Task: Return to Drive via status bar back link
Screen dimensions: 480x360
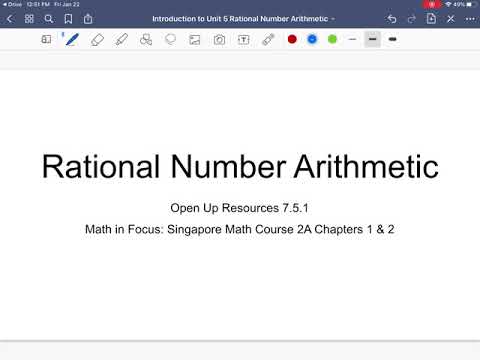Action: [x=12, y=4]
